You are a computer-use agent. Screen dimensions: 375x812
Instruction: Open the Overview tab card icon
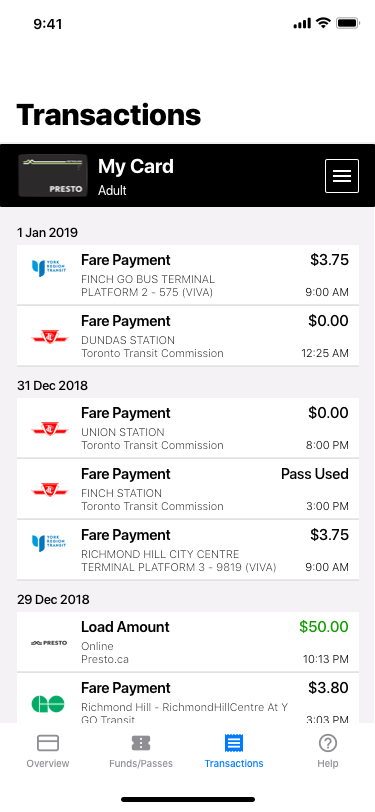point(48,744)
